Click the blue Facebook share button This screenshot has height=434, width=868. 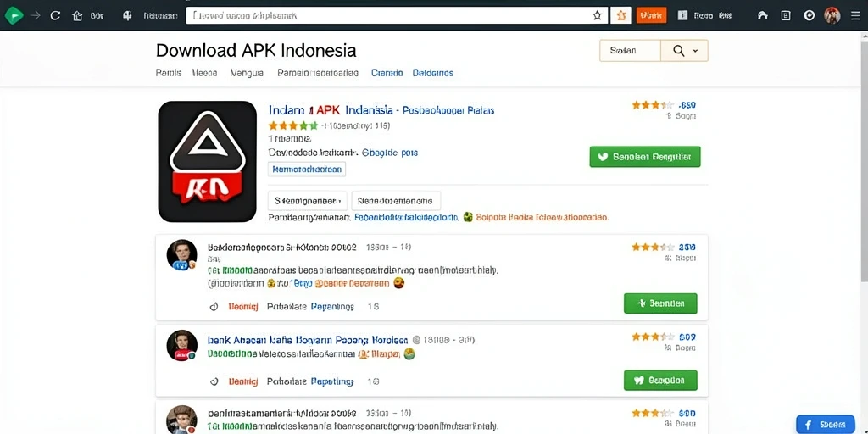826,424
